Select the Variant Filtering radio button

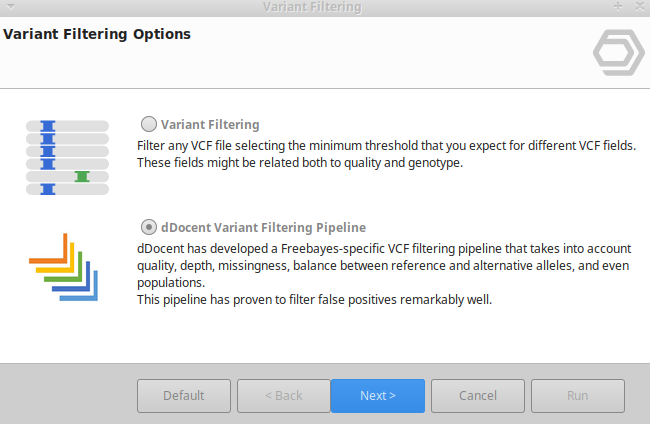point(149,125)
